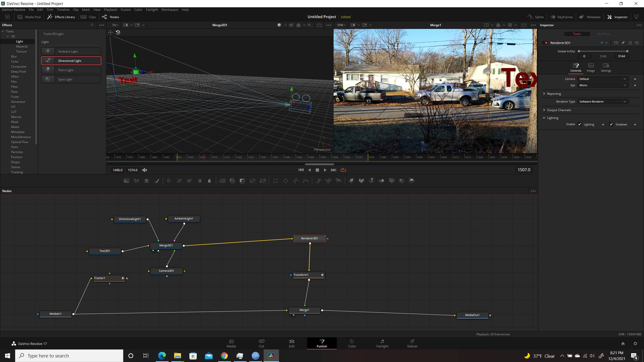This screenshot has height=362, width=644.
Task: Open the Playback menu
Action: pyautogui.click(x=110, y=10)
